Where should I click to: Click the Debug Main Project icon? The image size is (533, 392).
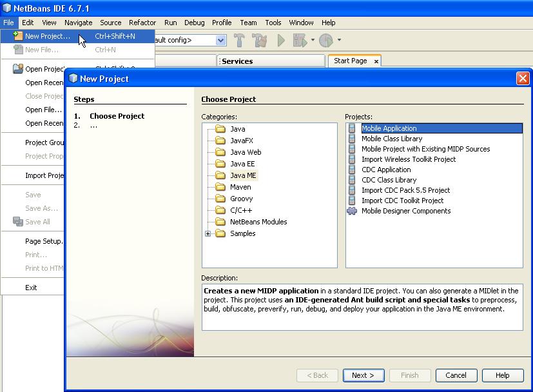click(300, 40)
